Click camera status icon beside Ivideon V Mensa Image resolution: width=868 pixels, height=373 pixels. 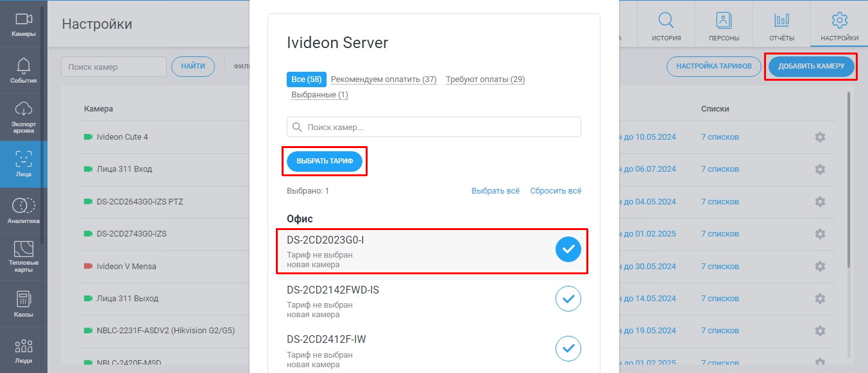pyautogui.click(x=88, y=266)
